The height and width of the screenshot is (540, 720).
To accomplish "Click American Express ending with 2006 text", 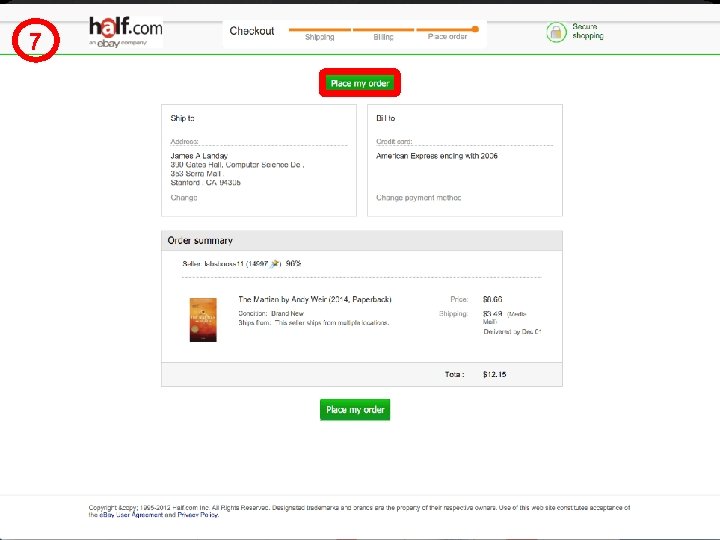I will coord(437,156).
